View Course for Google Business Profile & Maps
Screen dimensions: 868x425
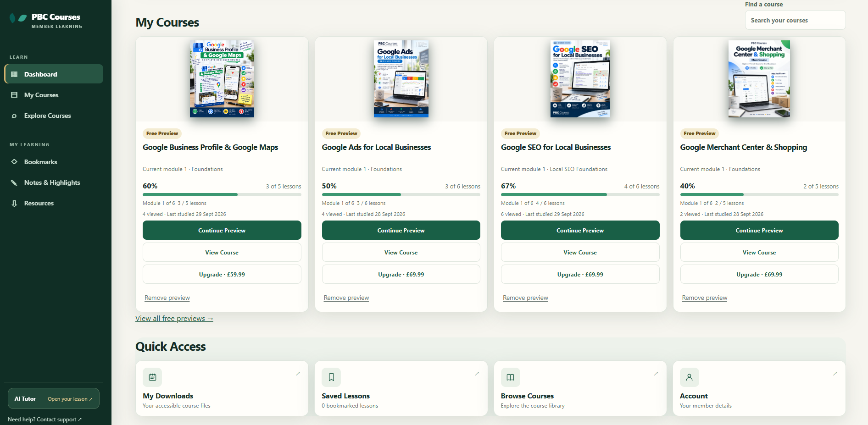[x=222, y=252]
